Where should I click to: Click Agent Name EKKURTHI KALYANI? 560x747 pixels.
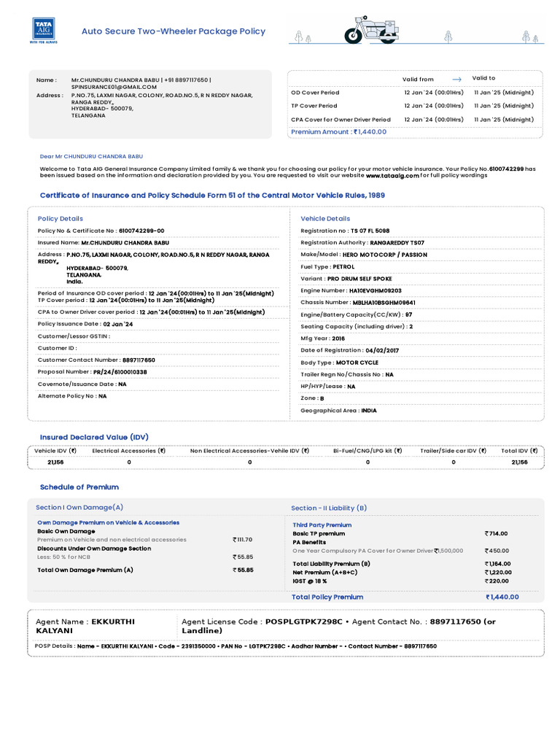click(85, 626)
